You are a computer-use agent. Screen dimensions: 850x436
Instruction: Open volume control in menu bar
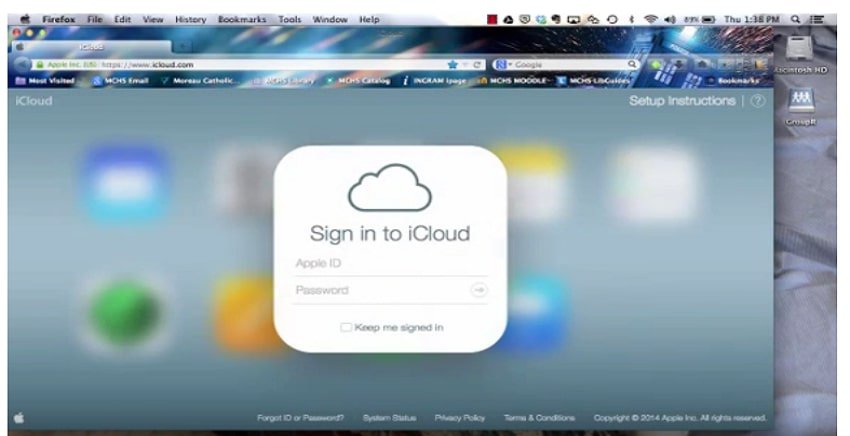(x=670, y=20)
